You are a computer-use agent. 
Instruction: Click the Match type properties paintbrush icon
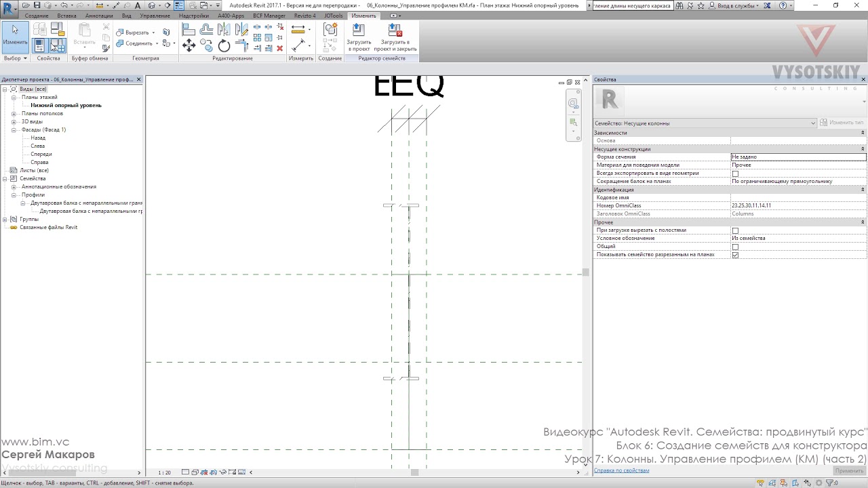tap(106, 48)
